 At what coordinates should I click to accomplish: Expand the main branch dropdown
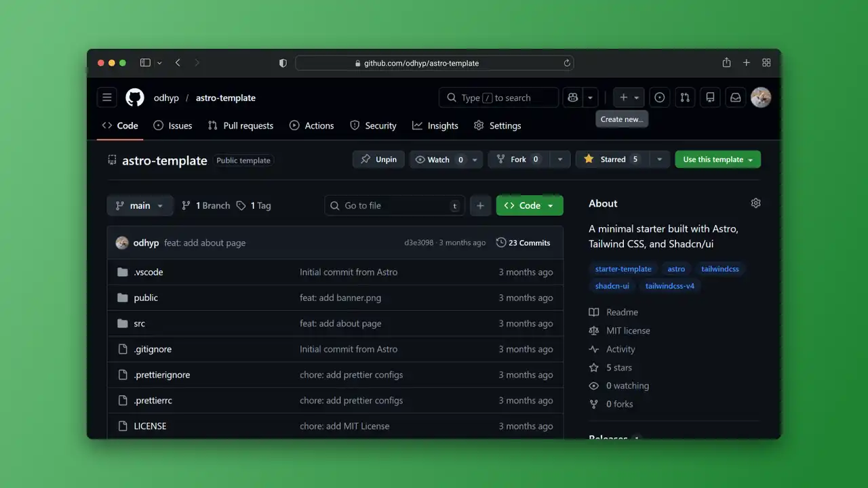140,205
